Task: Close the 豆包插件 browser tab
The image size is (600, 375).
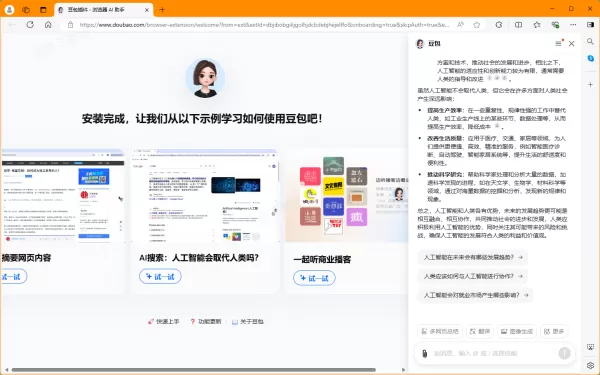Action: 147,10
